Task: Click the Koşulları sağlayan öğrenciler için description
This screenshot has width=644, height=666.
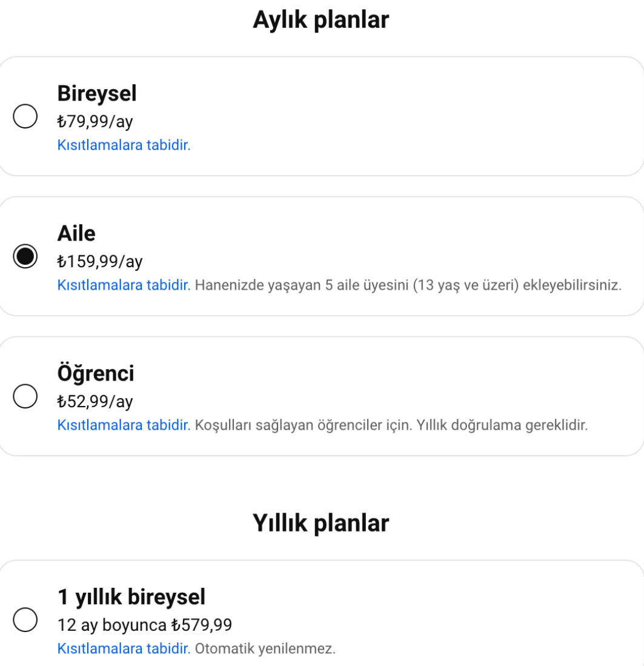Action: [x=391, y=425]
